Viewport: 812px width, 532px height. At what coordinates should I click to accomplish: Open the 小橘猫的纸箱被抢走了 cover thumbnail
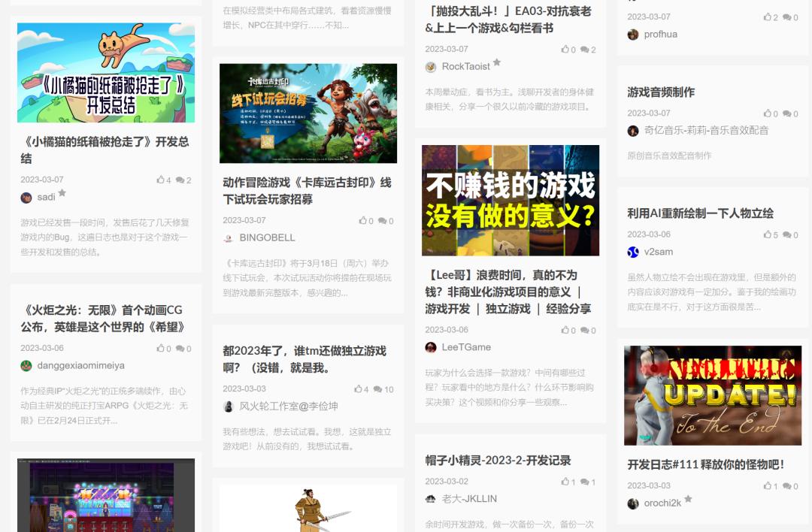106,73
